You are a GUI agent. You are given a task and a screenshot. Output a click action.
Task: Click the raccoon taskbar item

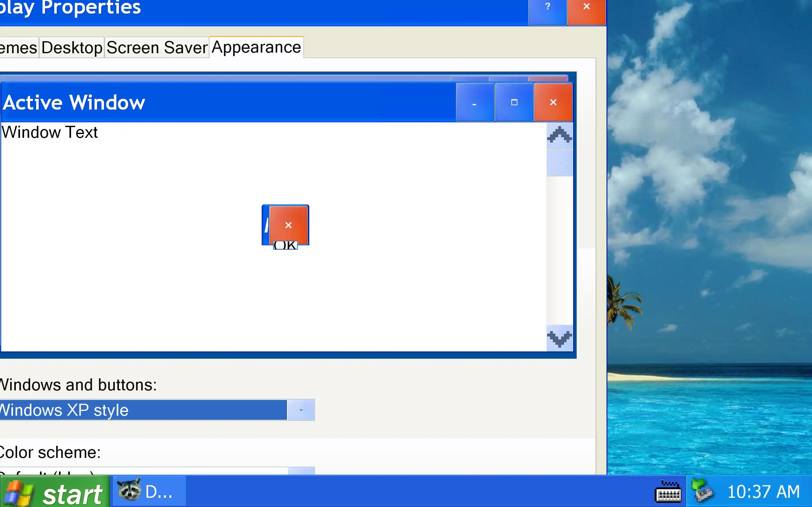click(x=149, y=491)
